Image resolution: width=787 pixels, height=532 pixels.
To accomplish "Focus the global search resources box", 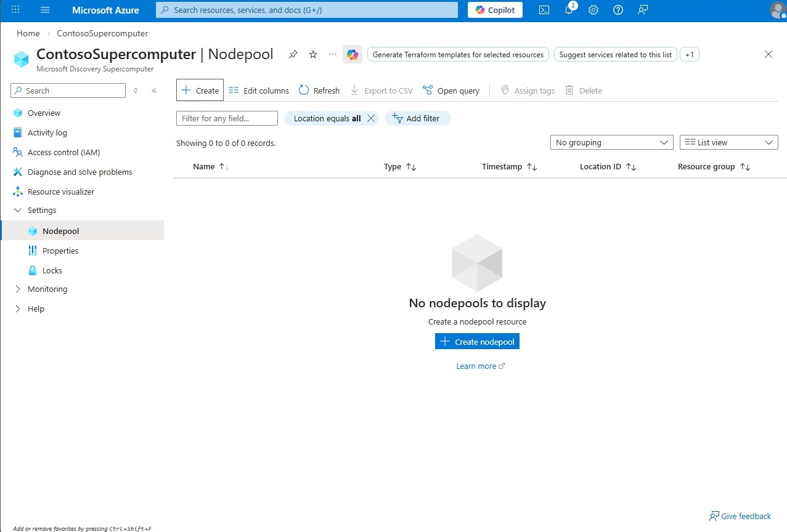I will 307,10.
